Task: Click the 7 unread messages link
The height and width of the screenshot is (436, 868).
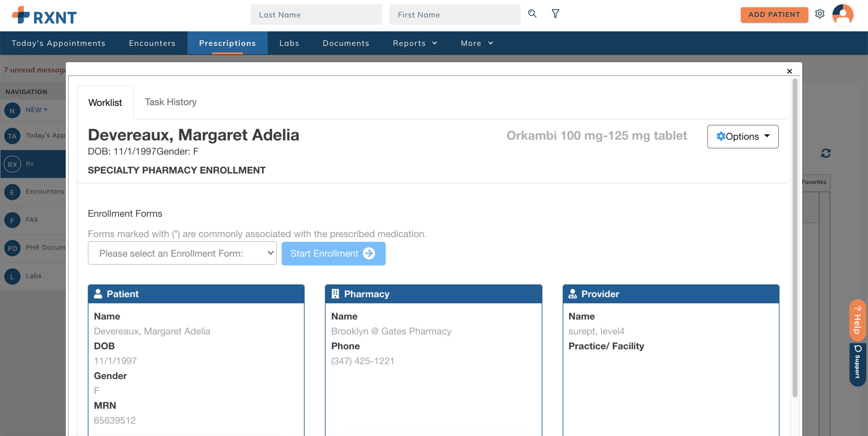Action: 35,70
